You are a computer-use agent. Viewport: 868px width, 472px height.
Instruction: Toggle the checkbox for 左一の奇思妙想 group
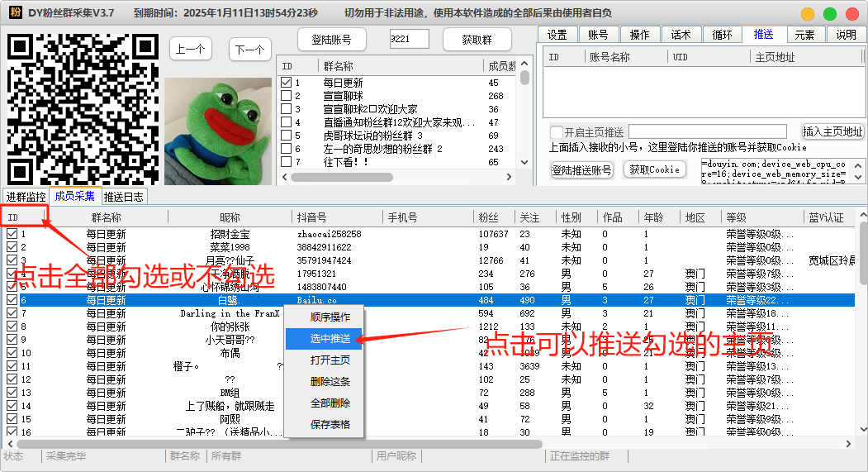286,149
